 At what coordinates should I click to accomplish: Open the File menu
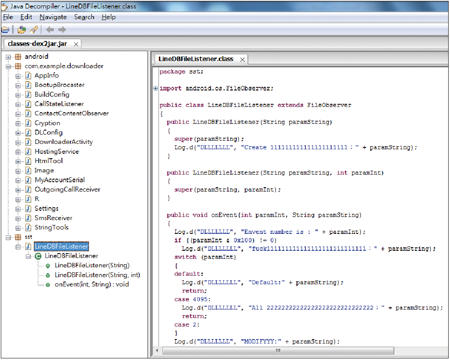(8, 17)
